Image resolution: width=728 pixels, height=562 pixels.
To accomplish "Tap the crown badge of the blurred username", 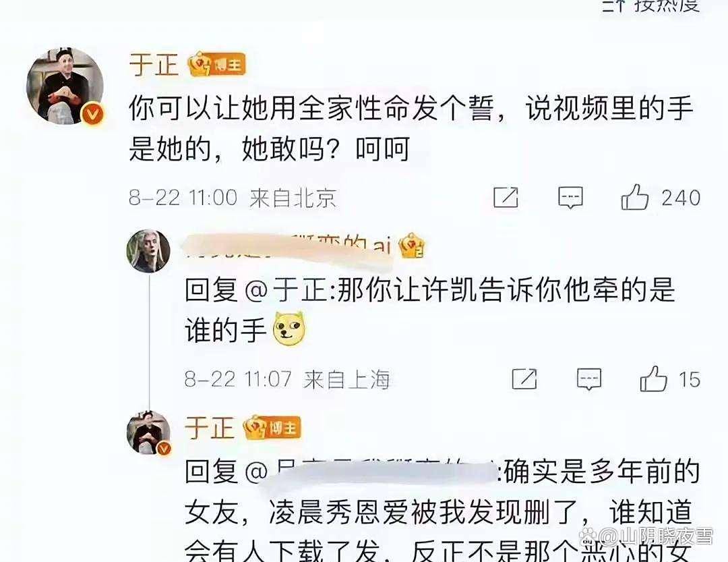I will 413,246.
